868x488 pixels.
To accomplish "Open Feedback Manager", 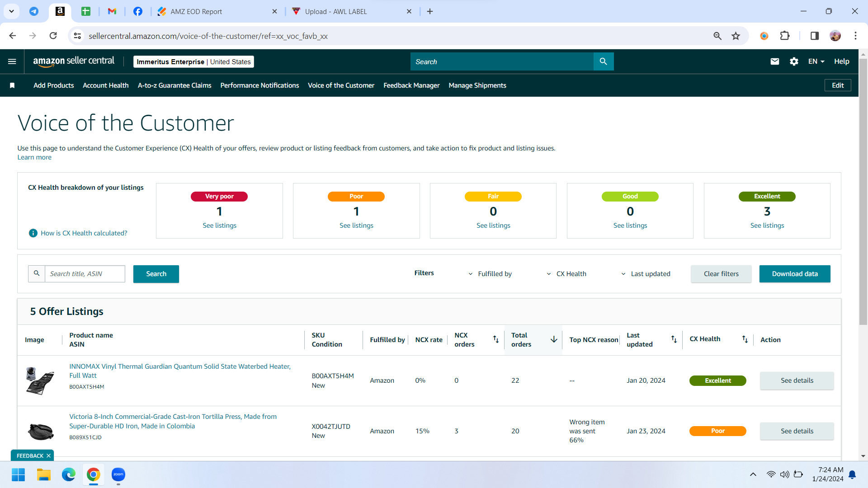I will [411, 85].
